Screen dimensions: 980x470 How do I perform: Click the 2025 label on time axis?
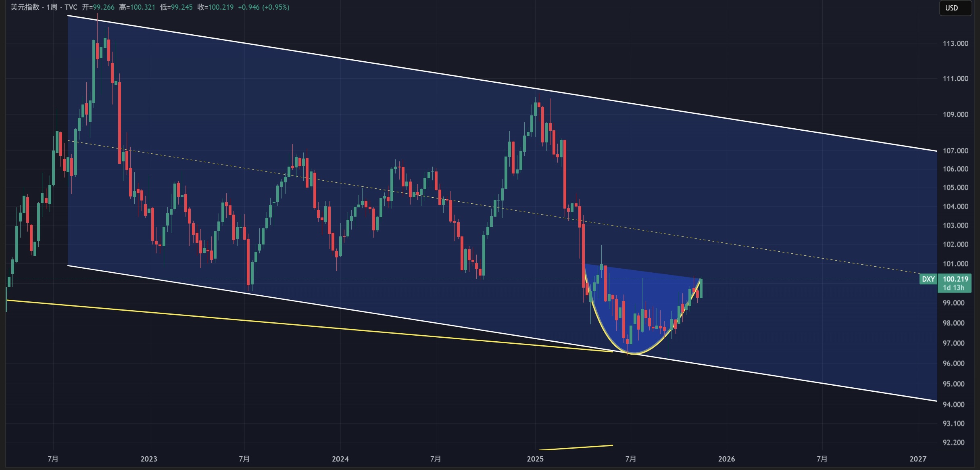click(535, 459)
